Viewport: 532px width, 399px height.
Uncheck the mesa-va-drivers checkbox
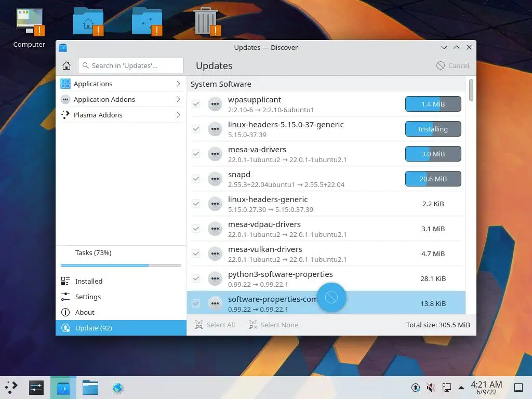tap(196, 154)
